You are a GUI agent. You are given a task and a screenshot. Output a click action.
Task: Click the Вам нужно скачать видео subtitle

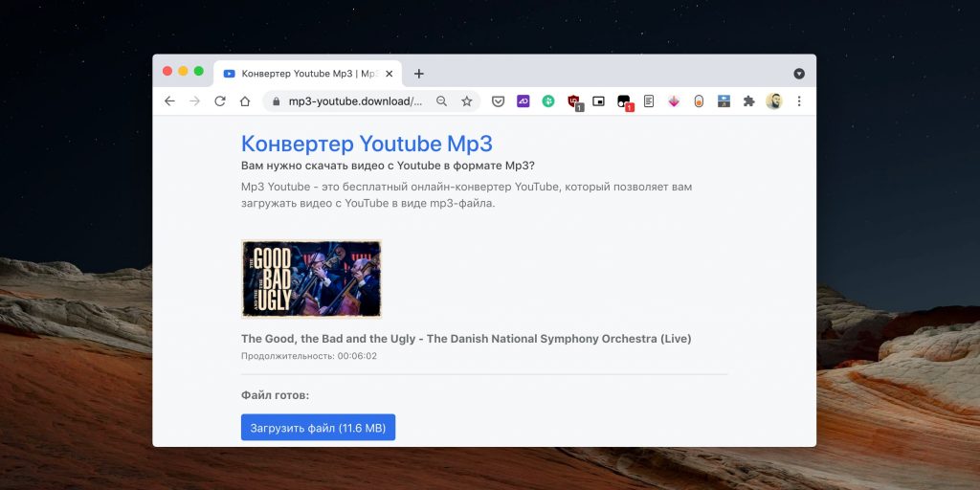tap(388, 166)
